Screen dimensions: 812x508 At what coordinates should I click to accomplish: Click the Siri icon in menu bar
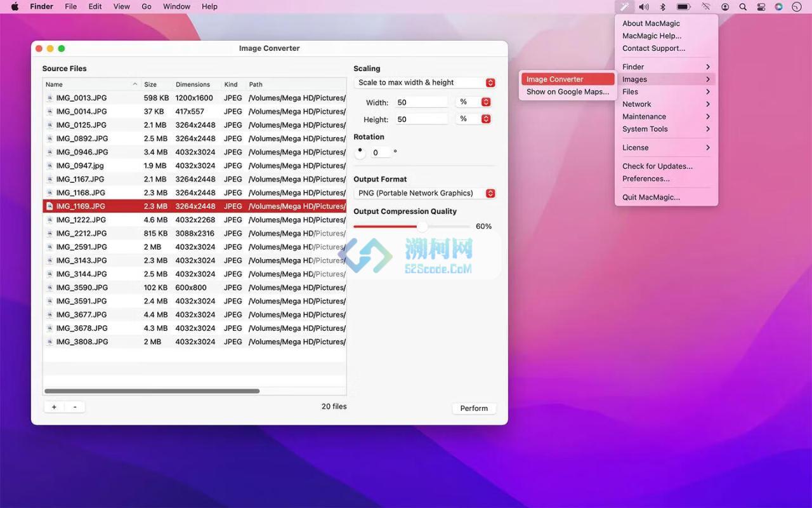(779, 7)
